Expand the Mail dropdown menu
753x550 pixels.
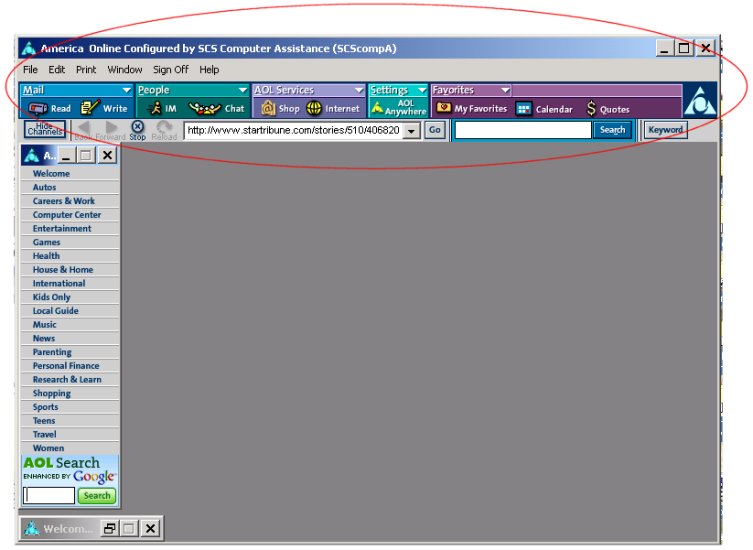[x=126, y=90]
